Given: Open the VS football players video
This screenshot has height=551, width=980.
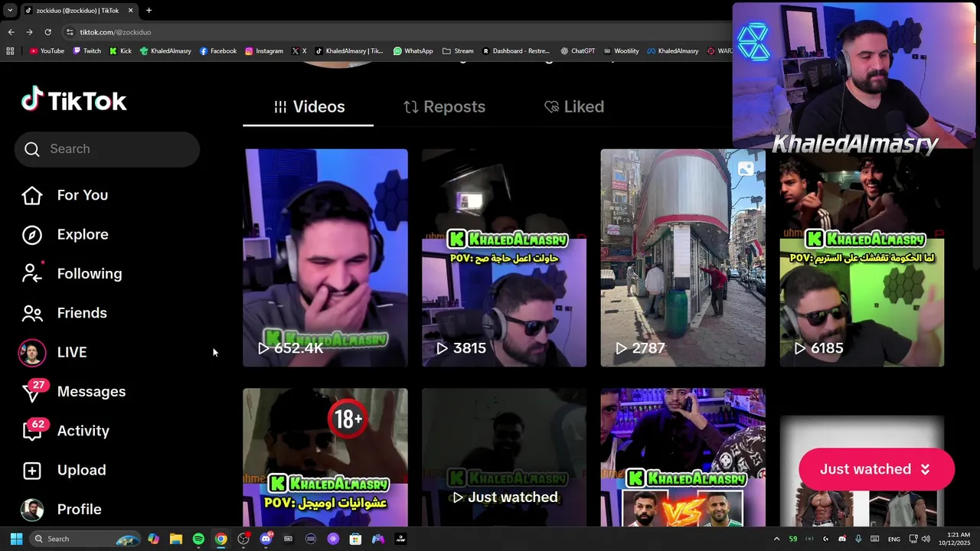Looking at the screenshot, I should coord(683,458).
